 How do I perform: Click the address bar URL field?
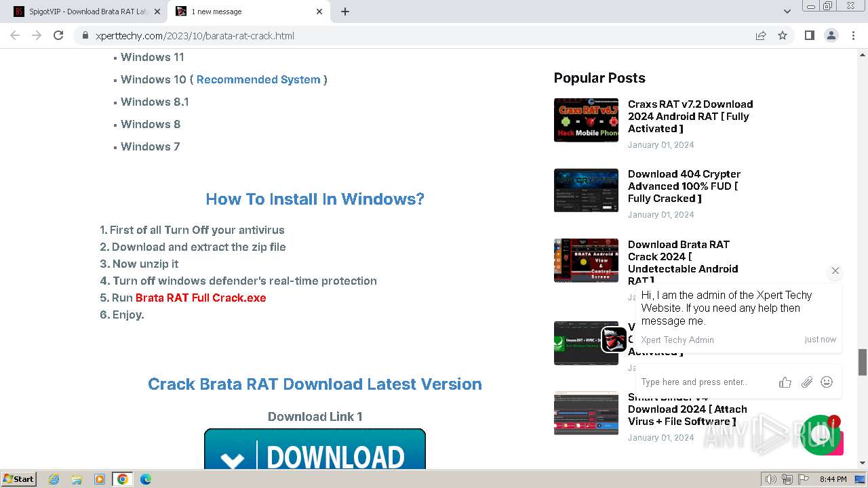(x=420, y=35)
